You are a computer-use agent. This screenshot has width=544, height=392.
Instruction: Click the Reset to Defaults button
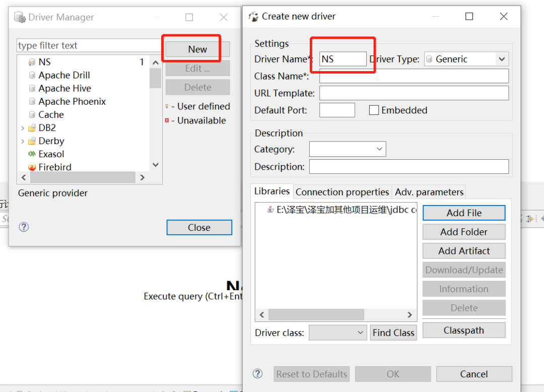(312, 374)
